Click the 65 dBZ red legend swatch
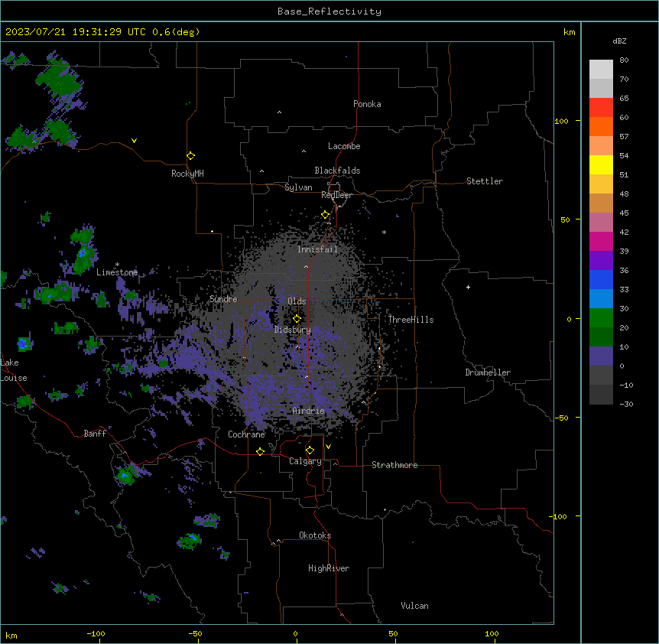Image resolution: width=659 pixels, height=644 pixels. click(x=601, y=107)
